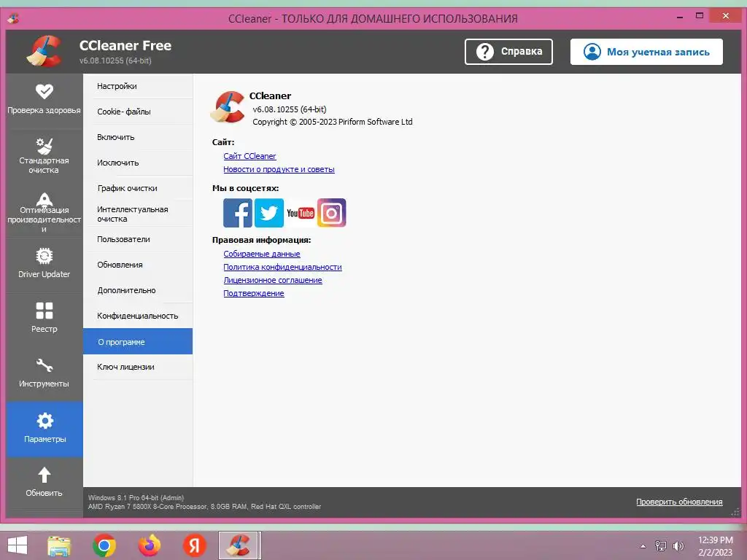Click the Справка help button
The width and height of the screenshot is (747, 560).
pyautogui.click(x=508, y=52)
